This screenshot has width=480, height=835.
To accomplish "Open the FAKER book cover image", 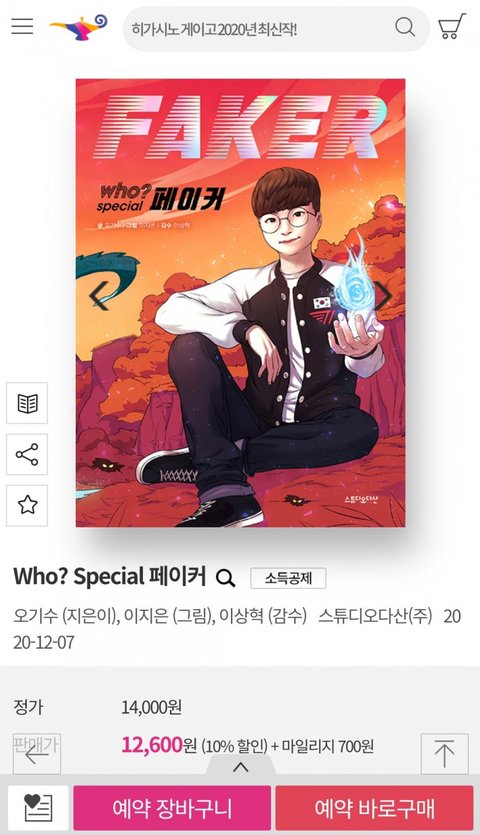I will point(240,302).
